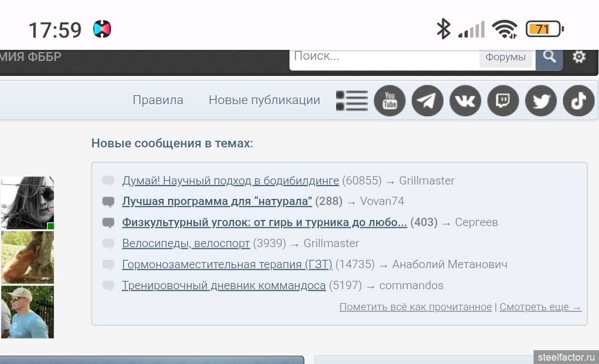Open the Велосипеды, велоспорт topic
599x364 pixels.
[186, 243]
